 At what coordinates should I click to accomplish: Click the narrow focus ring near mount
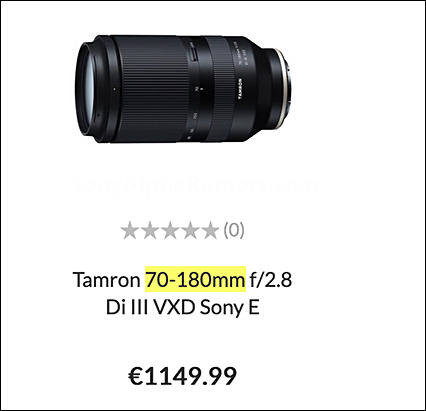point(218,87)
